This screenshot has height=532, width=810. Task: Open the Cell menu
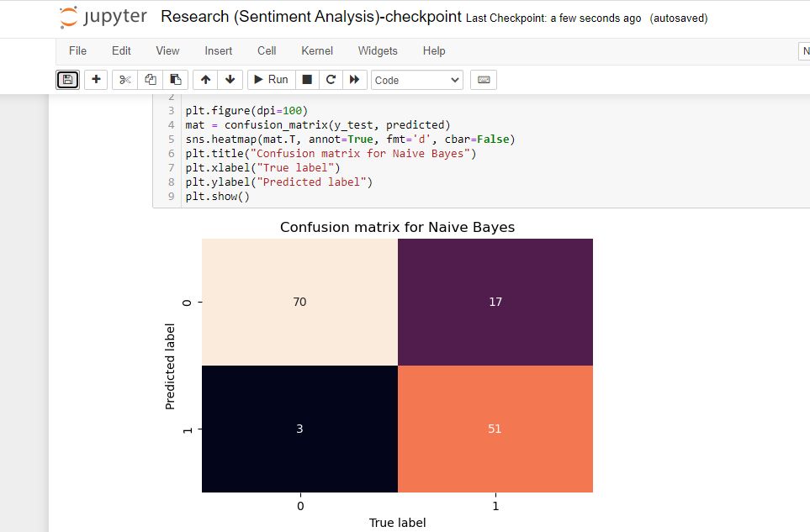(267, 51)
